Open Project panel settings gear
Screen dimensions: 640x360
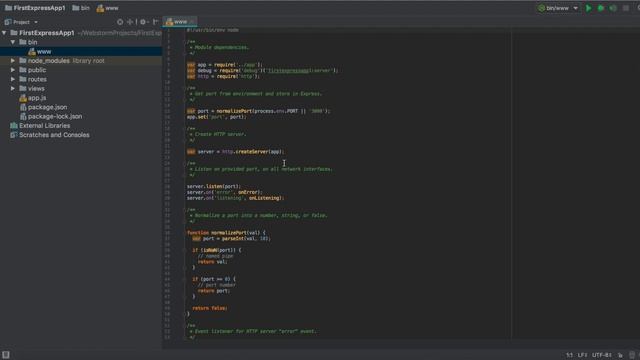[143, 22]
